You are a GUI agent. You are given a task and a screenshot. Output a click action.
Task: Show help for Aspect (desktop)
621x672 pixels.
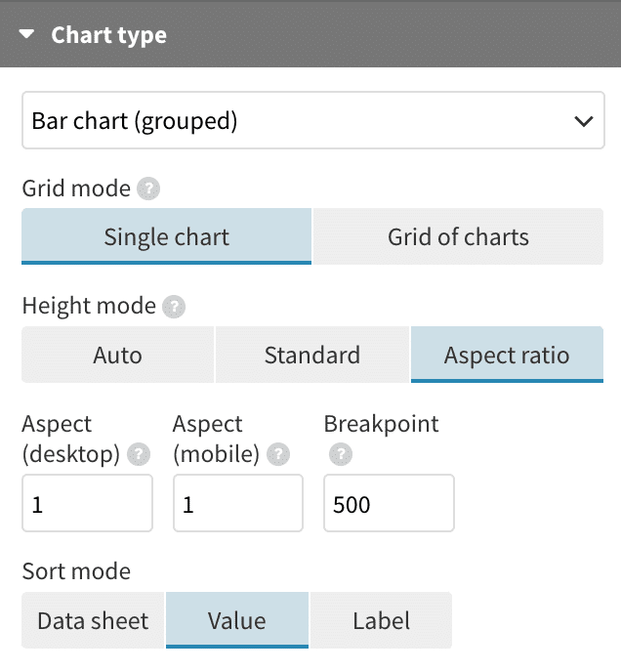click(139, 454)
